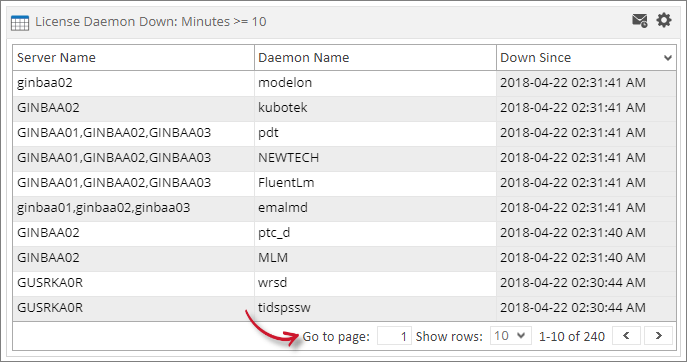Viewport: 687px width, 362px height.
Task: Click server names in the pdt row
Action: 133,133
